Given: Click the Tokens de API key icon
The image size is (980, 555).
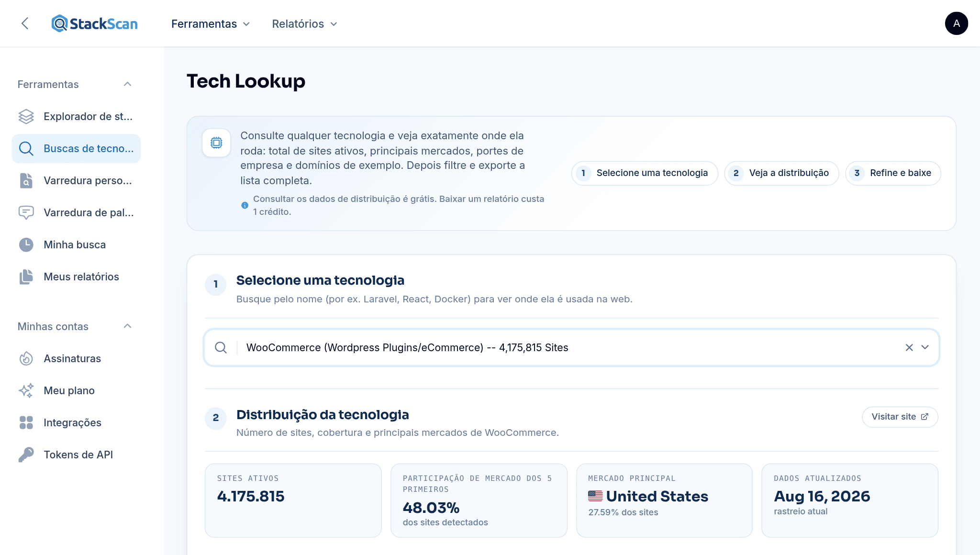Looking at the screenshot, I should (x=26, y=455).
